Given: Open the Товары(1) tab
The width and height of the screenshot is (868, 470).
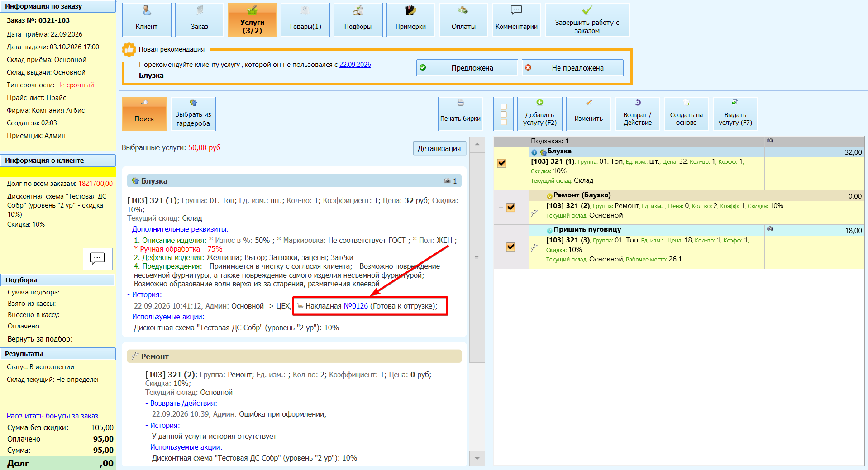Looking at the screenshot, I should (x=305, y=20).
